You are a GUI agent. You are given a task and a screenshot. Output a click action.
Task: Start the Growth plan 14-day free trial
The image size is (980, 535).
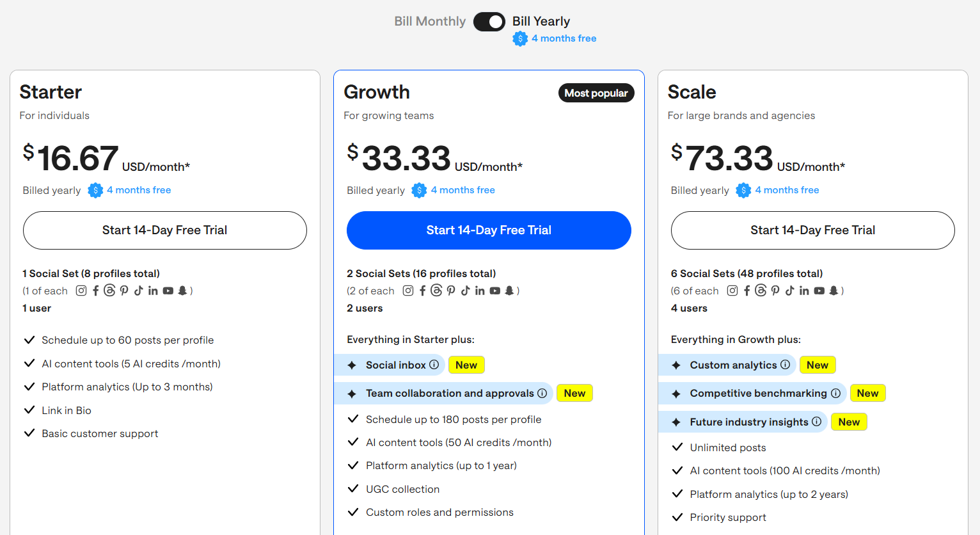pos(489,230)
